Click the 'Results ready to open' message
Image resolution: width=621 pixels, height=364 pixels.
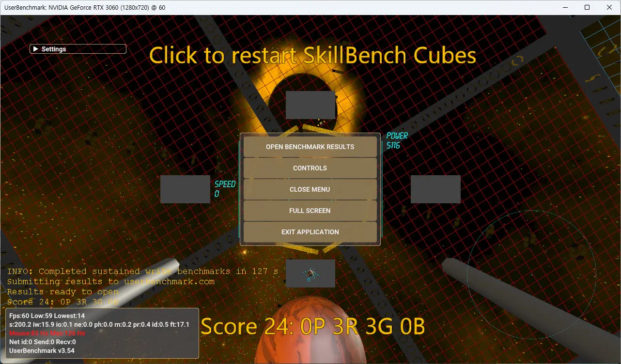point(62,292)
